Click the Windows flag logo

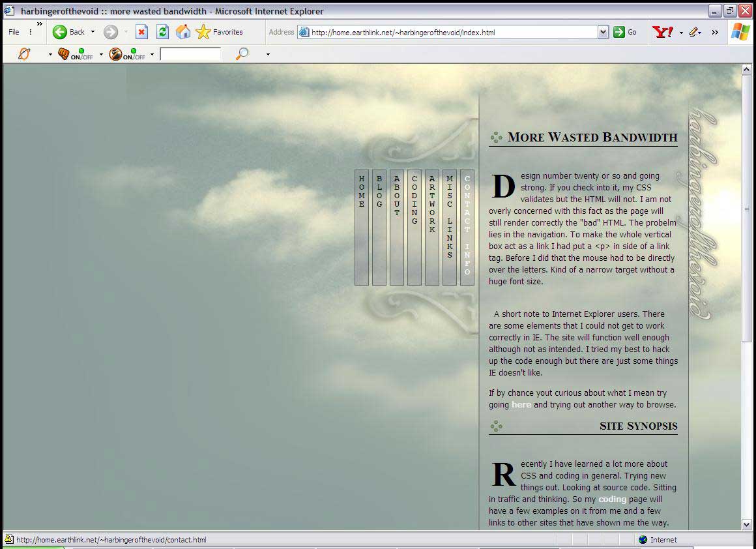(x=740, y=32)
